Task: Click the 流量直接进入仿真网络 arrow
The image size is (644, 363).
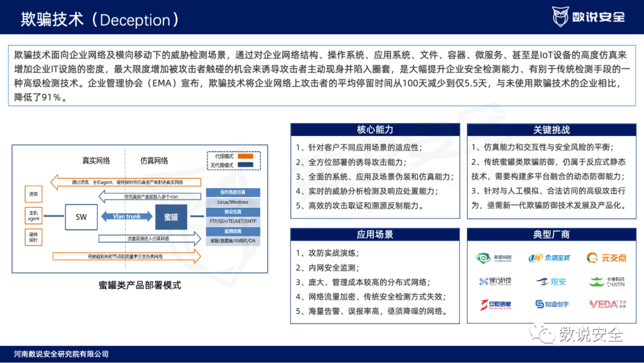Action: [150, 238]
